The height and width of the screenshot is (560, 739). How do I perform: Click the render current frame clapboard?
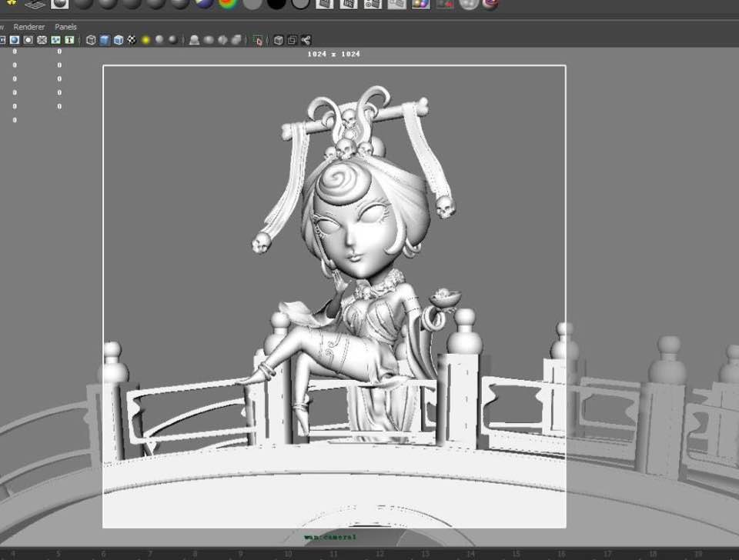(x=324, y=4)
